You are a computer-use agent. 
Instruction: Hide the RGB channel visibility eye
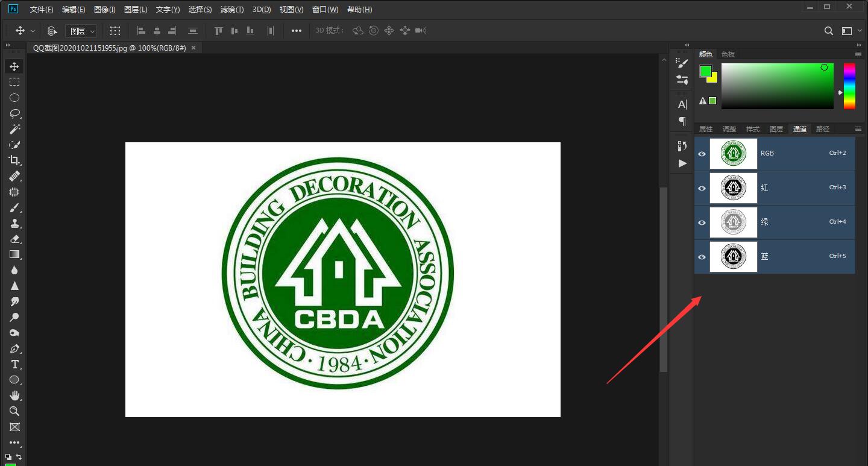pyautogui.click(x=702, y=154)
